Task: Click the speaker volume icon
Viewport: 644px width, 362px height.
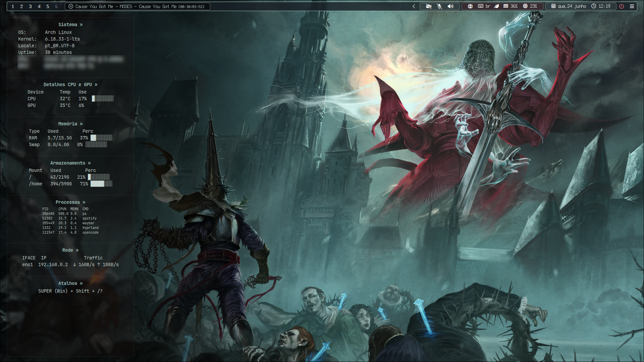Action: click(x=450, y=6)
